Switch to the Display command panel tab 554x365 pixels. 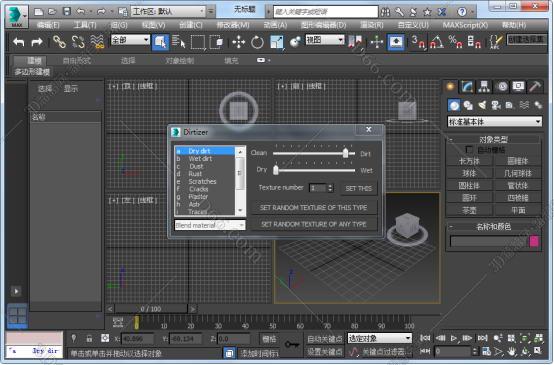(518, 87)
